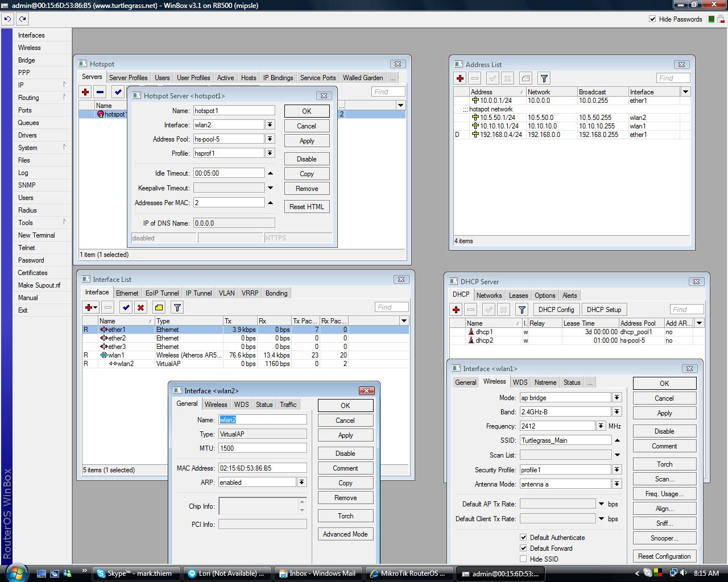Click the filter funnel icon in DHCP Server
The height and width of the screenshot is (582, 728).
(x=522, y=310)
